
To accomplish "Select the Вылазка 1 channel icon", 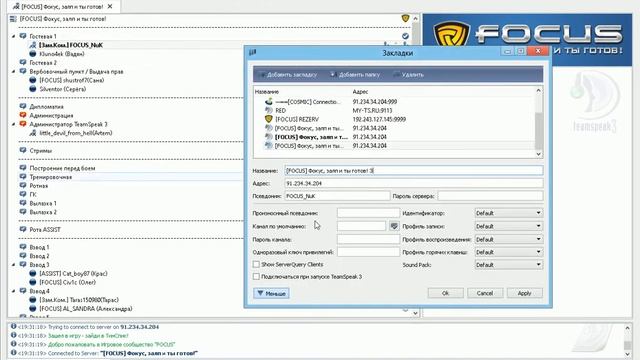I will point(23,203).
